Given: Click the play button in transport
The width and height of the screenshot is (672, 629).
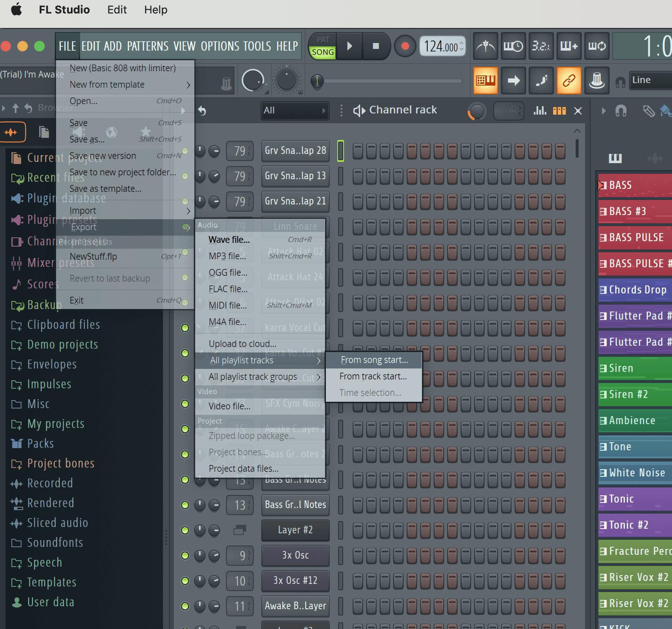Looking at the screenshot, I should 349,46.
